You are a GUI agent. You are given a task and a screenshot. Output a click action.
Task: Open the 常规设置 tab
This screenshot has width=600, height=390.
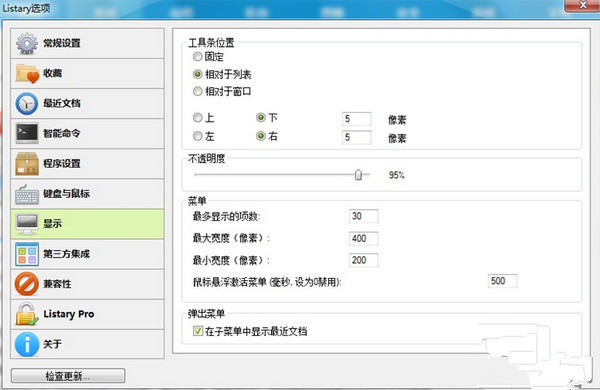(87, 43)
